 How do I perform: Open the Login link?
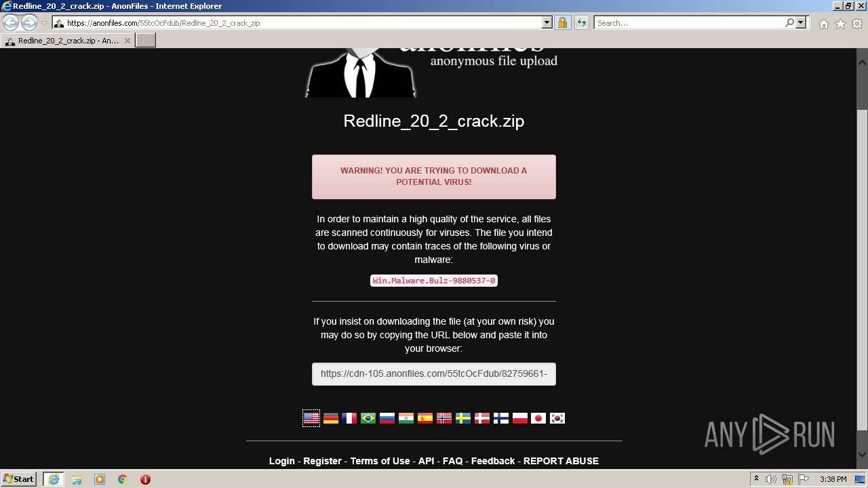pyautogui.click(x=282, y=461)
